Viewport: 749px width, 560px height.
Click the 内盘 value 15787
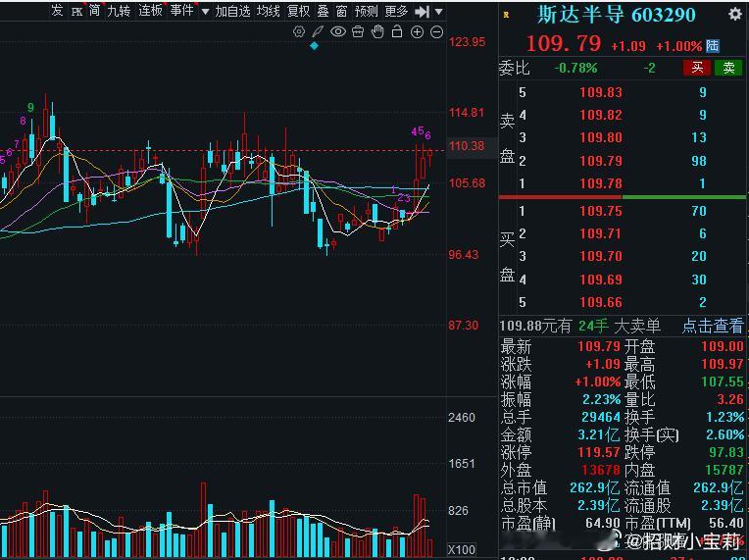[x=724, y=470]
